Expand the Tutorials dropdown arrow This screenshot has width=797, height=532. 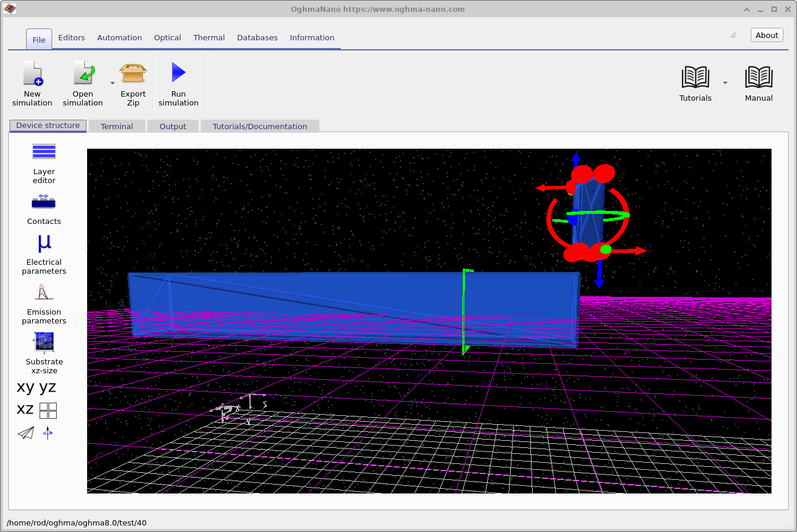point(724,83)
